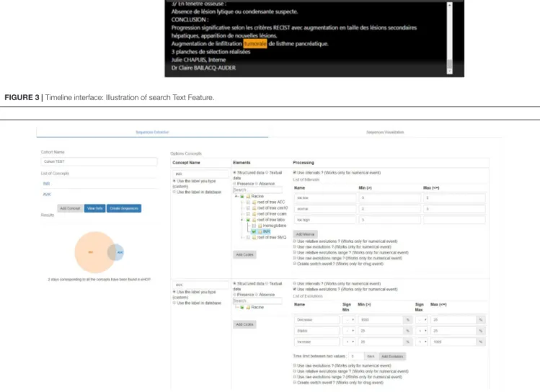
Task: Select Absence radio for INR concept
Action: tap(256, 184)
